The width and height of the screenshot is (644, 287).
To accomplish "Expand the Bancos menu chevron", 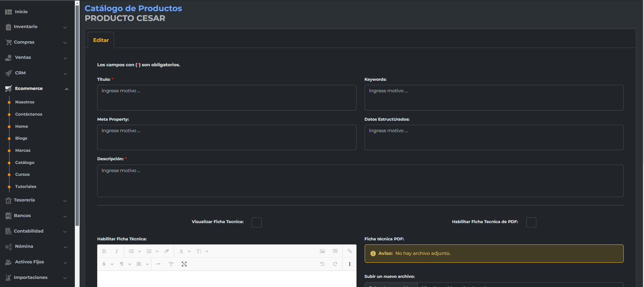I will pos(65,216).
